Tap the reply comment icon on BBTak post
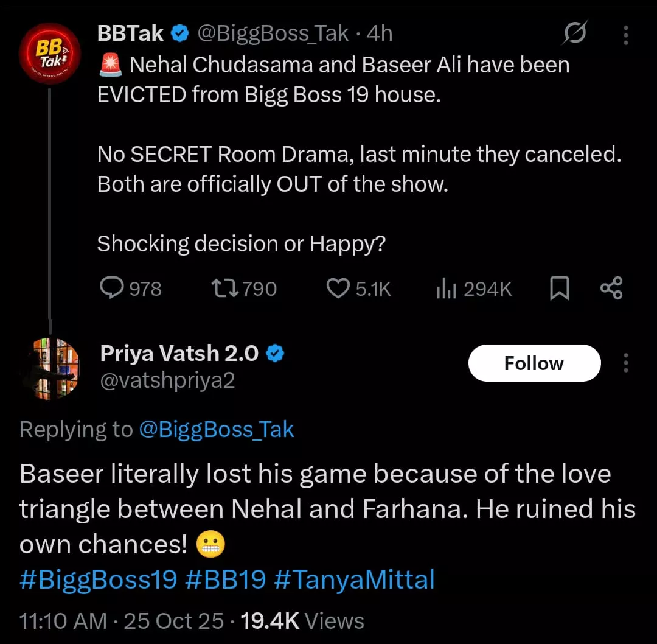The width and height of the screenshot is (657, 644). [112, 289]
